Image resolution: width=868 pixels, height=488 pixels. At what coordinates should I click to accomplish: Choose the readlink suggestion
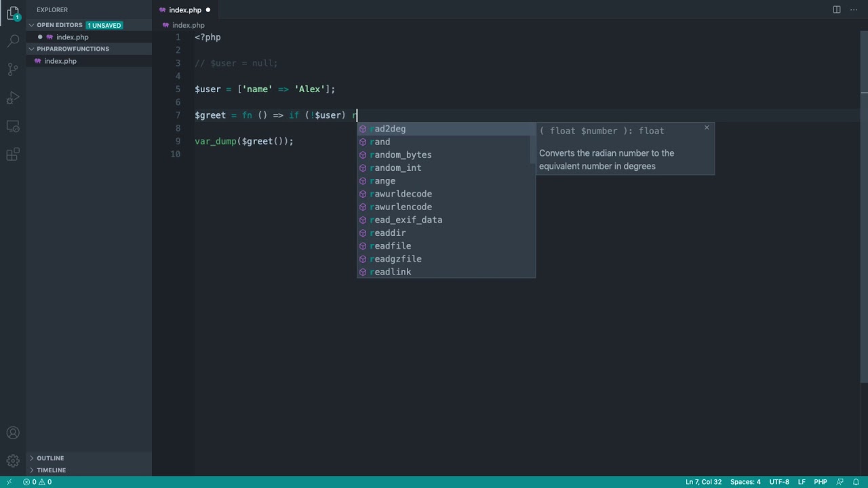[443, 272]
